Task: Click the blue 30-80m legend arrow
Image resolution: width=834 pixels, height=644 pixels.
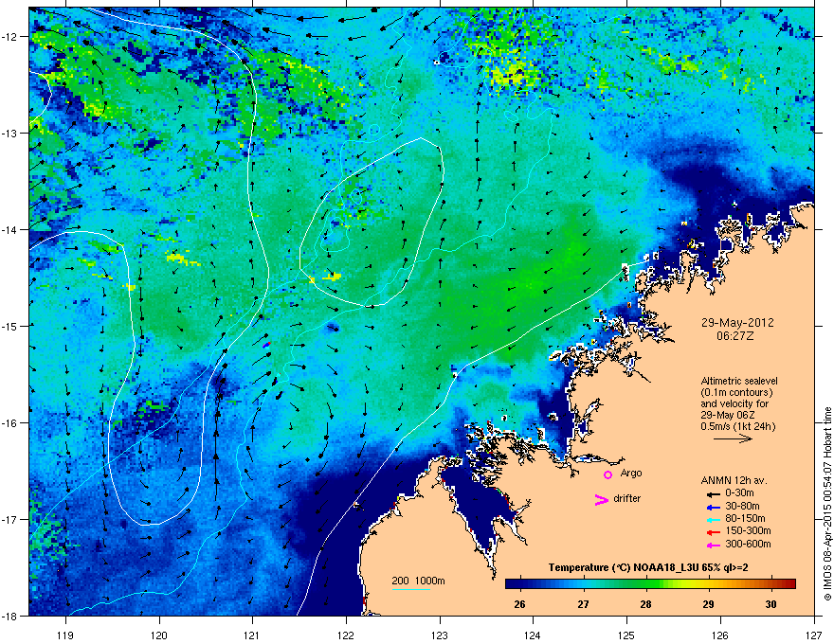Action: [x=714, y=507]
